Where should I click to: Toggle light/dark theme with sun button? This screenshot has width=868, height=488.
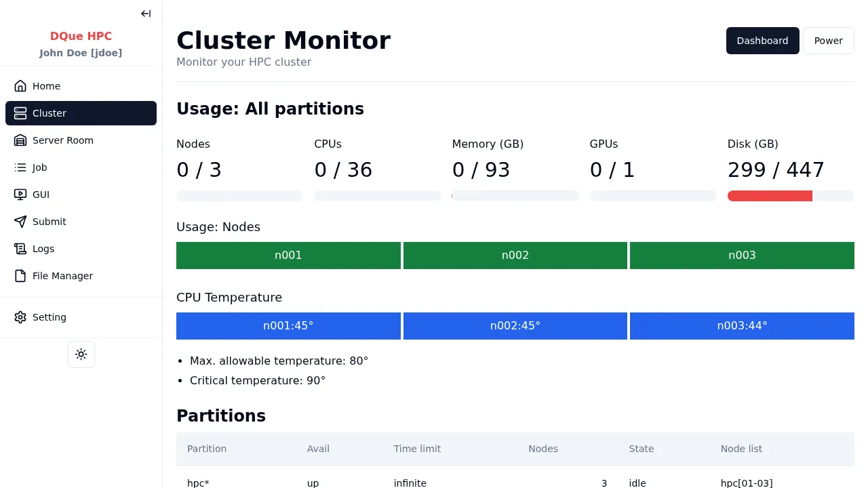(81, 354)
